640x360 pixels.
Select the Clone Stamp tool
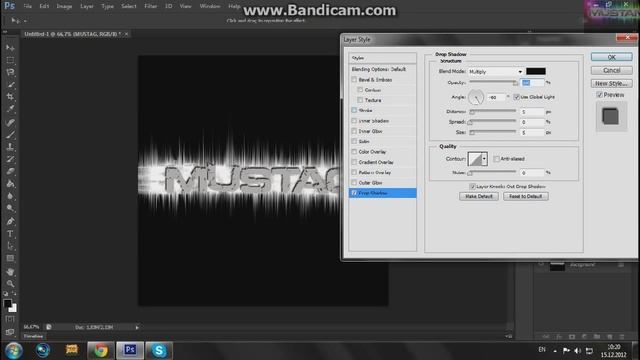click(x=10, y=147)
